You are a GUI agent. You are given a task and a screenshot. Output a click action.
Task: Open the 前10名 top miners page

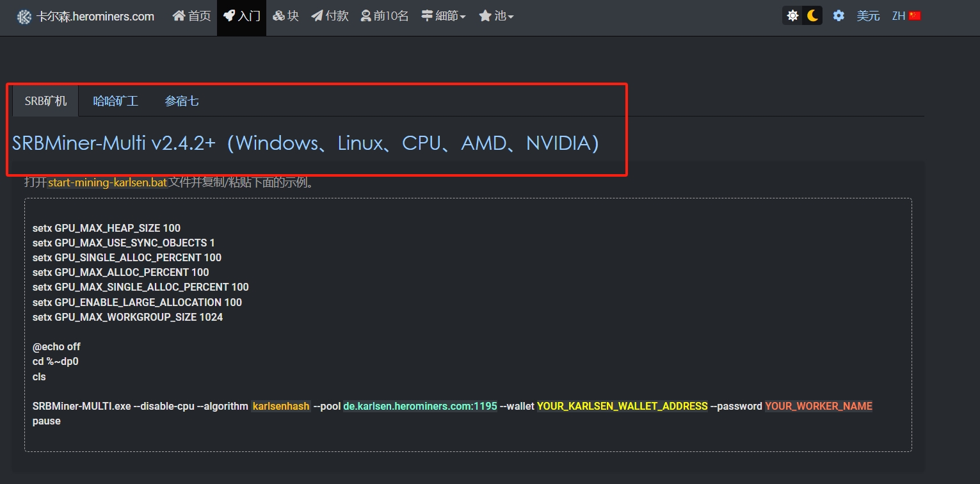tap(384, 16)
